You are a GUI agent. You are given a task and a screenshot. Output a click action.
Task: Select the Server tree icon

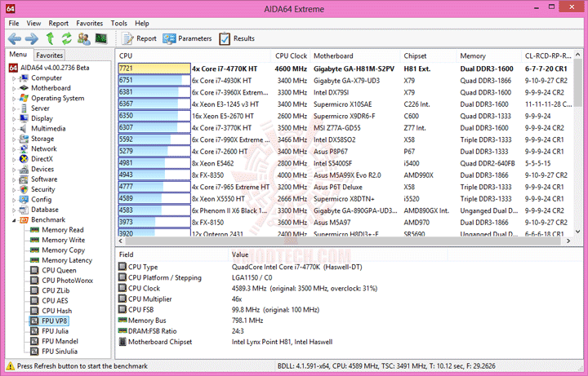24,108
